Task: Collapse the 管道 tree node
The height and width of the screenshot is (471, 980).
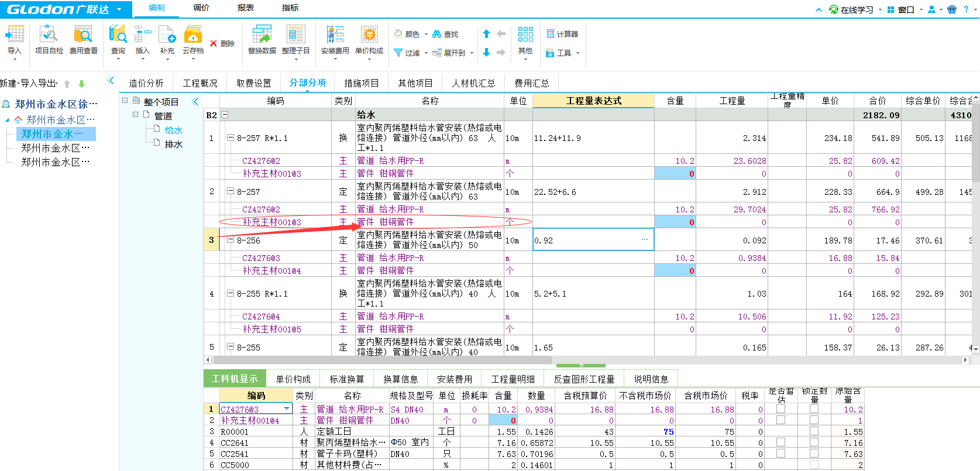Action: [x=136, y=115]
